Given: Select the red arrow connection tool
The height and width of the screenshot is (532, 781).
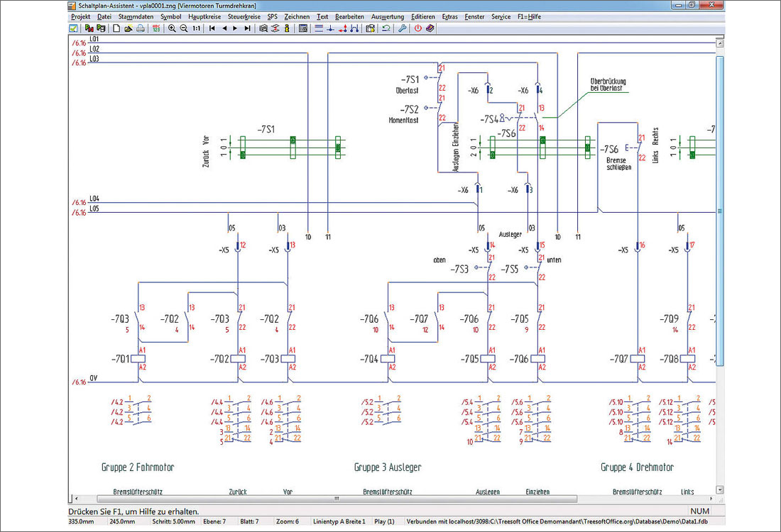Looking at the screenshot, I should pyautogui.click(x=342, y=29).
